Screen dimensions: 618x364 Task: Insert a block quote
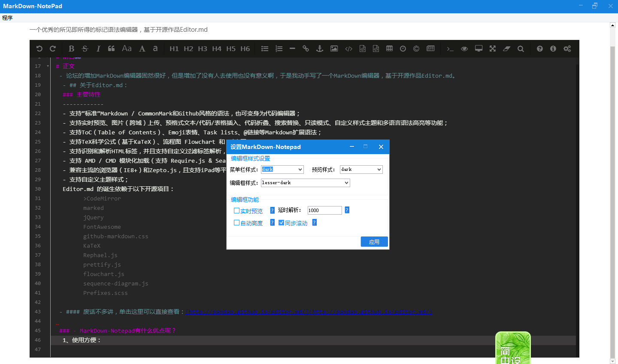[x=111, y=49]
